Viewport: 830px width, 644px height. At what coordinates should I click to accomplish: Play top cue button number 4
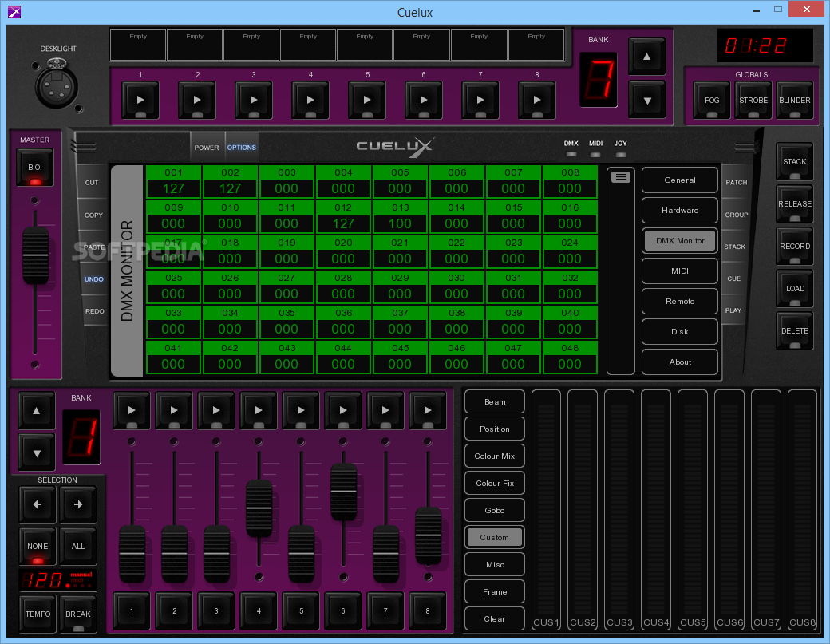tap(310, 100)
